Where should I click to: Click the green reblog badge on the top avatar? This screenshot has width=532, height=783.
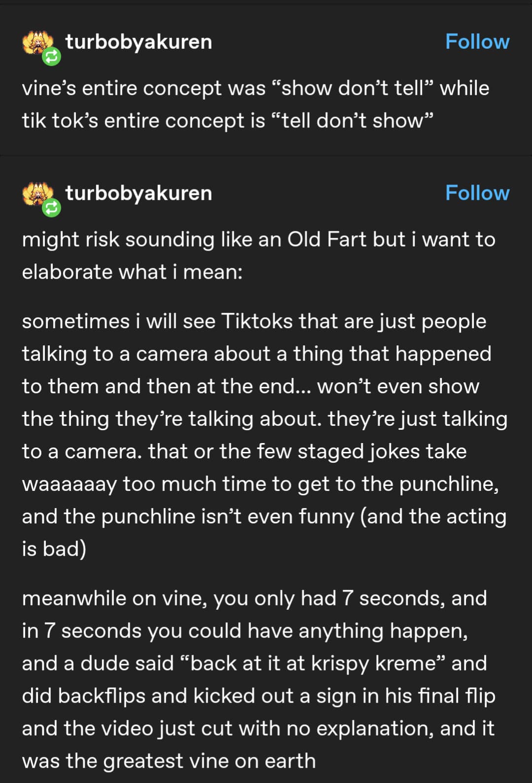tap(51, 57)
